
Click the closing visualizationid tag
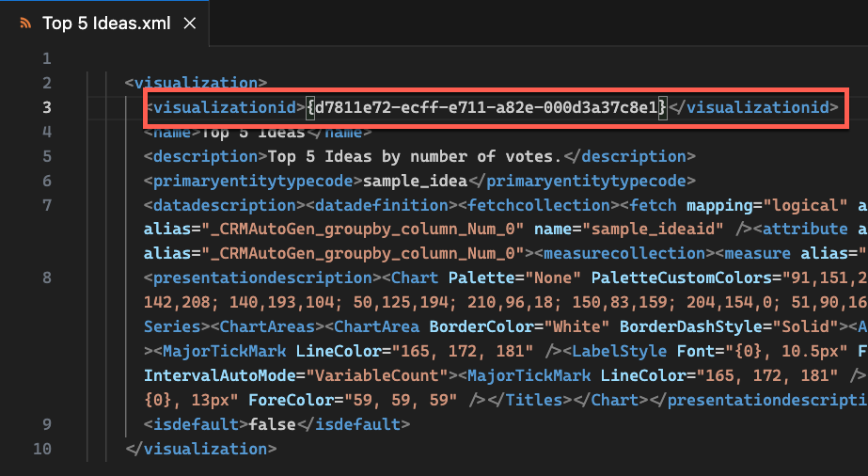pyautogui.click(x=753, y=107)
